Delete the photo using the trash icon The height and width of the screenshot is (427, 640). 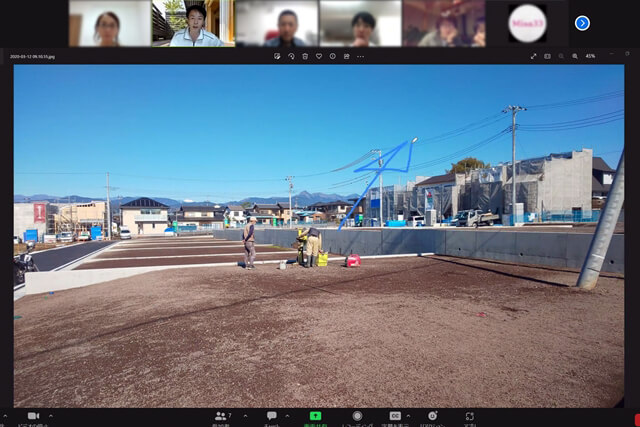305,56
